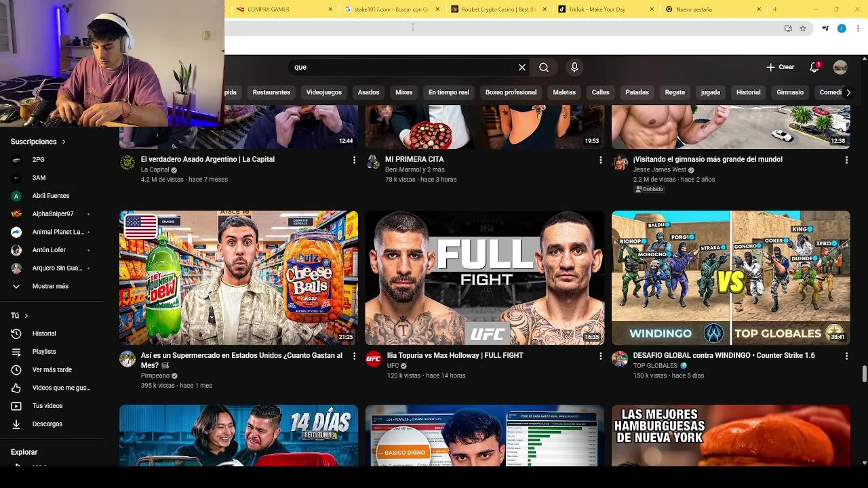Expand the Tú section
The image size is (868, 488).
[20, 316]
